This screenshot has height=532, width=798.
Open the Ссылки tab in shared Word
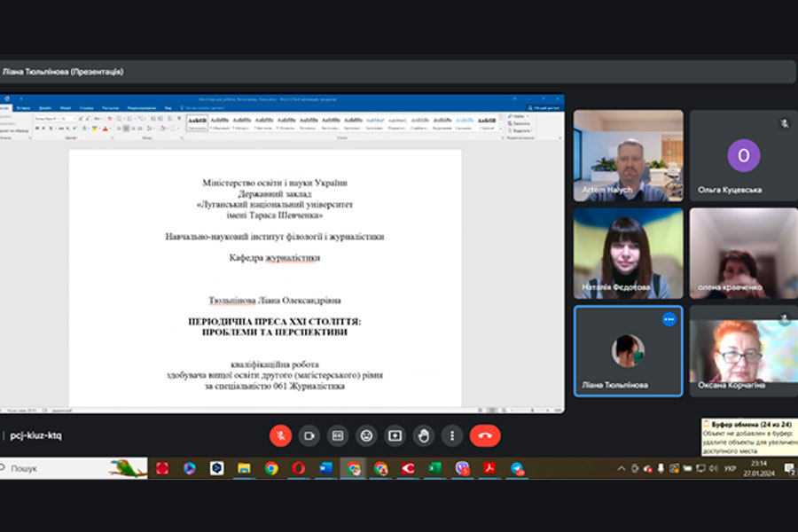coord(87,108)
